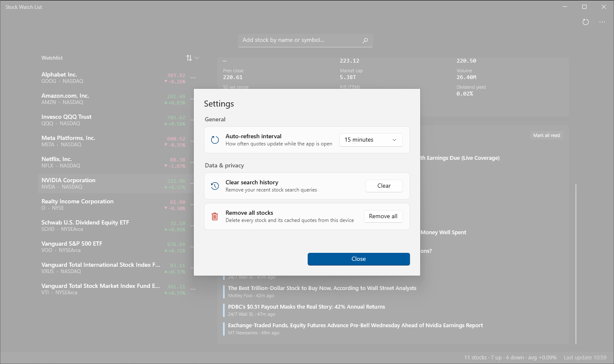Click the Remove all stocks button
614x364 pixels.
coord(383,216)
